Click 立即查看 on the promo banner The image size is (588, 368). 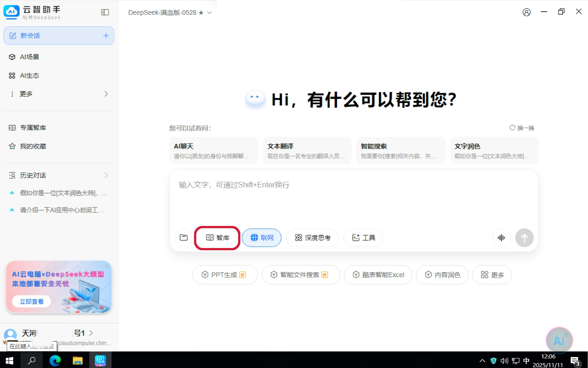[x=32, y=301]
